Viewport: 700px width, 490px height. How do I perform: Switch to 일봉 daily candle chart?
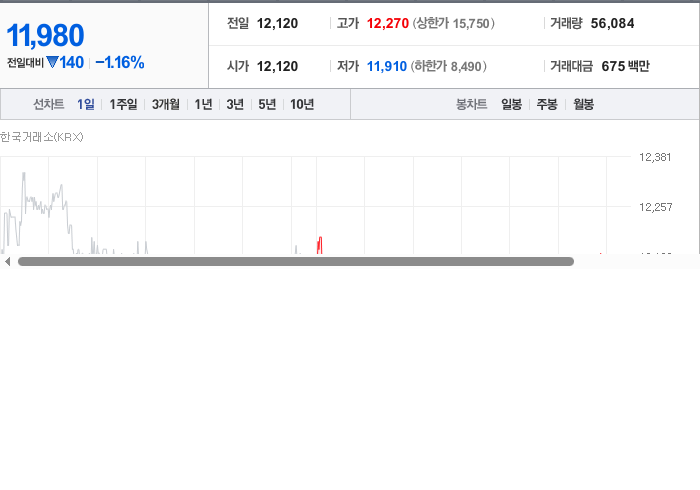[x=511, y=104]
